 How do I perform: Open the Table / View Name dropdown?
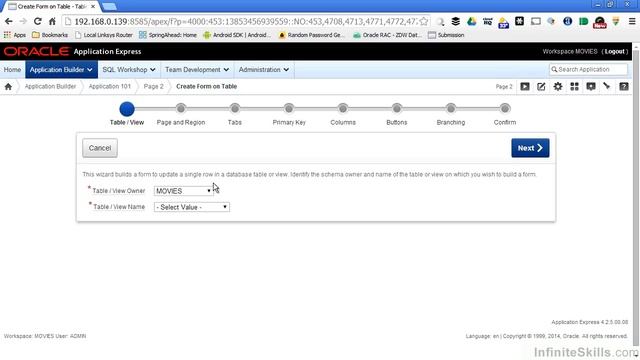pos(192,207)
